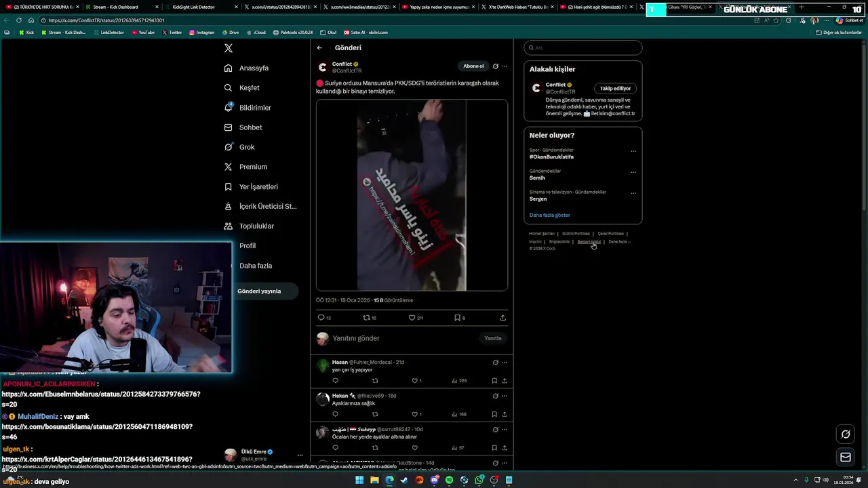Open Yer İşaretleri bookmarks
868x488 pixels.
tap(251, 186)
